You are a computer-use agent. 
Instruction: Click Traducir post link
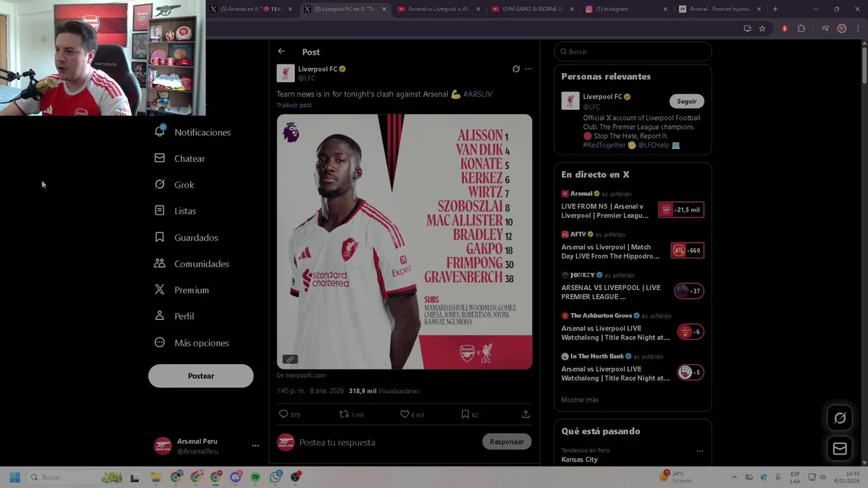(294, 105)
